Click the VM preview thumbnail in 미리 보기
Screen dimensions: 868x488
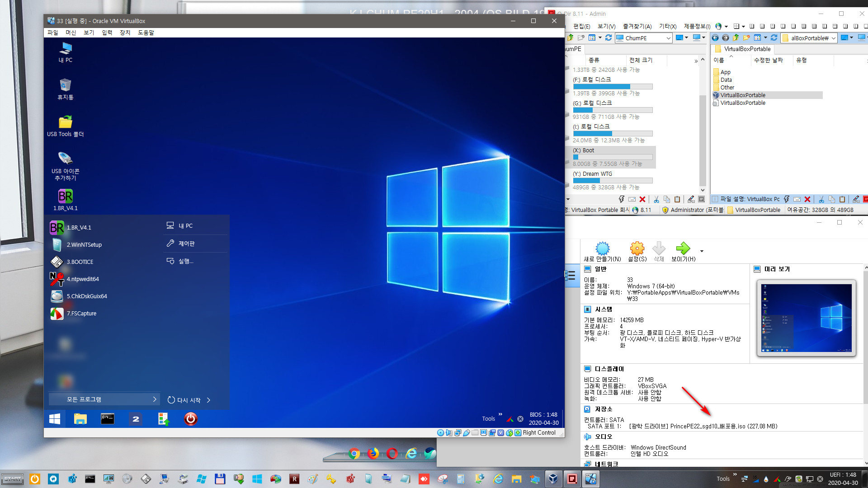pyautogui.click(x=807, y=318)
